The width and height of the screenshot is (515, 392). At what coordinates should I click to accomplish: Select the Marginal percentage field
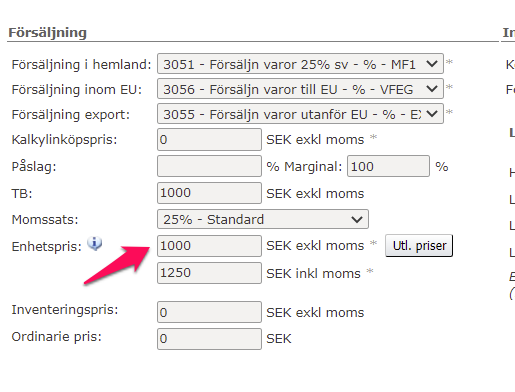(x=388, y=166)
